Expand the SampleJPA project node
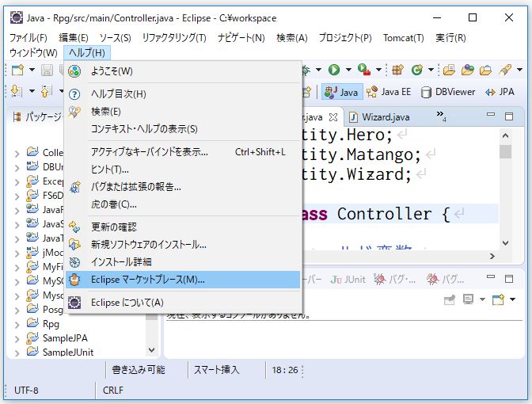The height and width of the screenshot is (404, 532). 17,339
